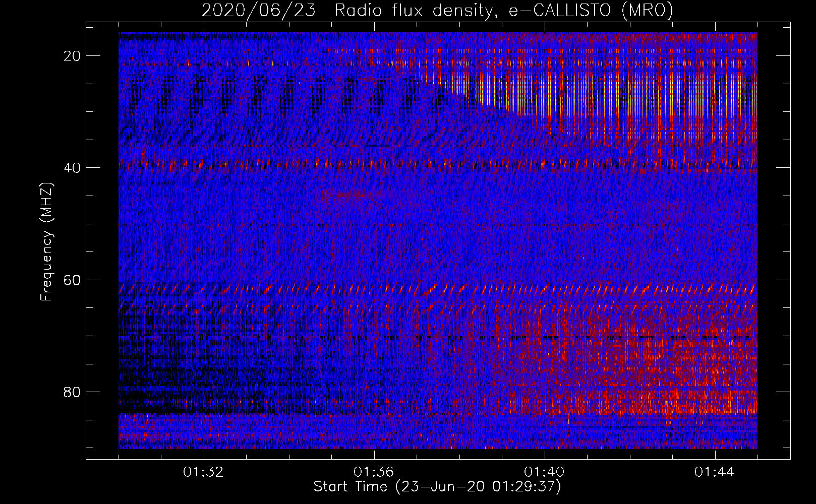The width and height of the screenshot is (816, 504).
Task: Click the 'Start Time (23-Jun-20 01:29:37)' axis label
Action: [437, 487]
